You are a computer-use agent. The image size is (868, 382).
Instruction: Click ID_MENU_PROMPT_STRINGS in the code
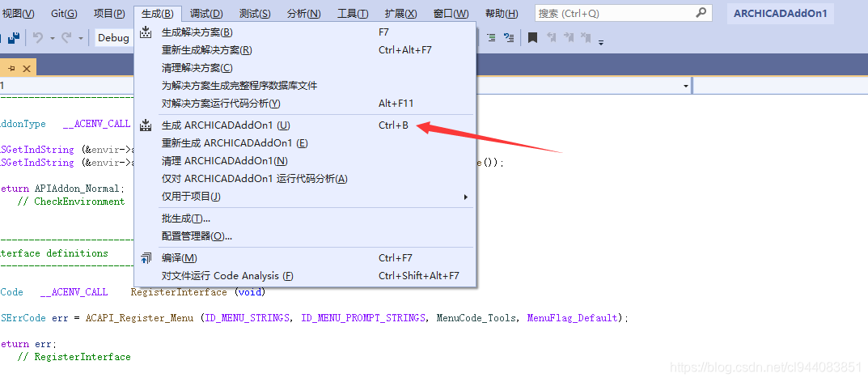point(363,318)
